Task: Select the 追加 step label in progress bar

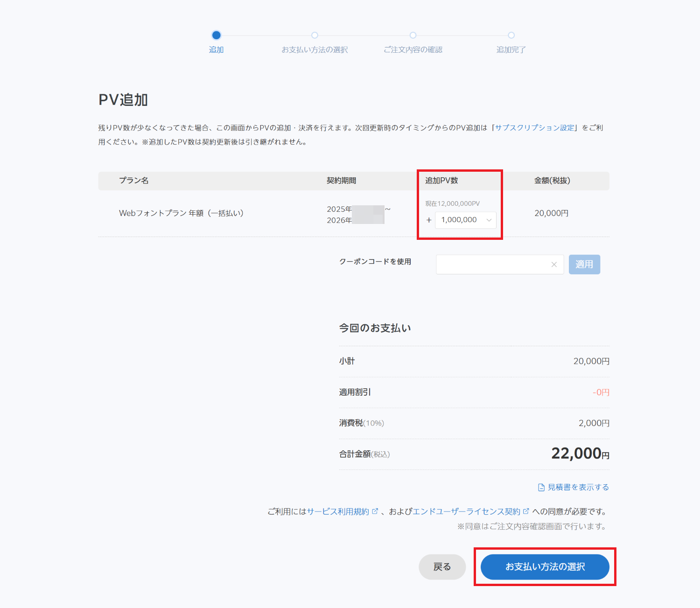Action: pos(216,50)
